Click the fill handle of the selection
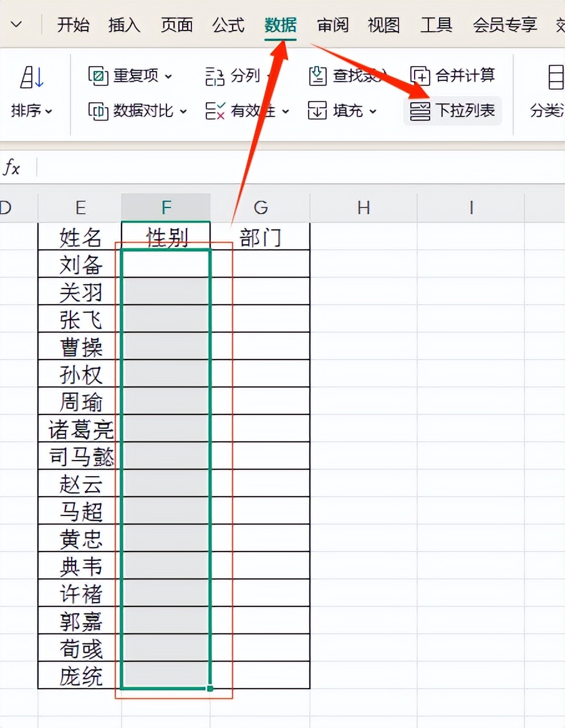 [x=210, y=688]
